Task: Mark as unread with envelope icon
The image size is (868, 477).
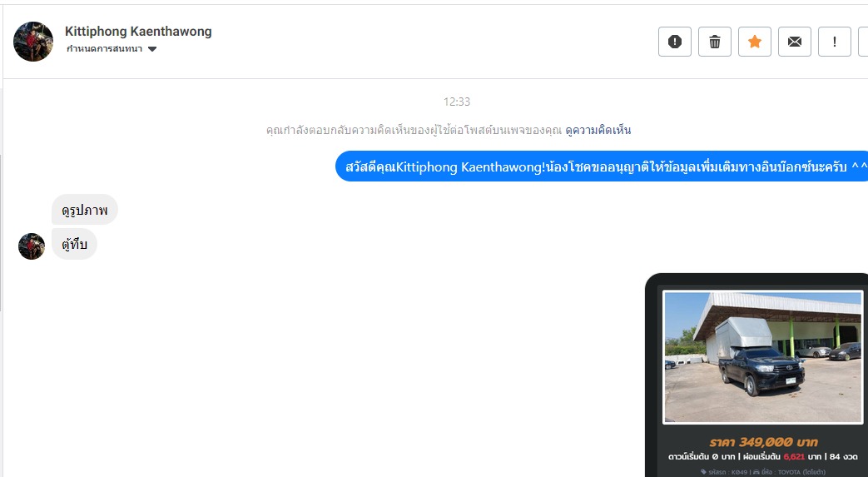Action: (x=795, y=42)
